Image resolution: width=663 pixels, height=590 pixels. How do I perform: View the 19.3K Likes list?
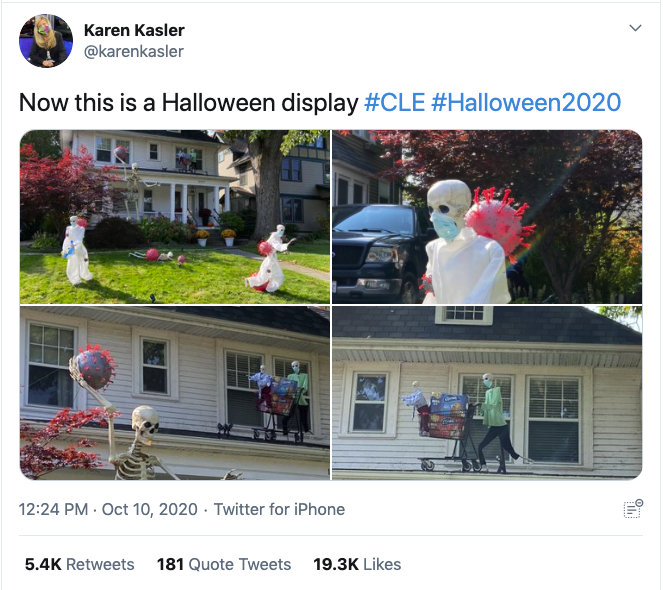pos(357,564)
